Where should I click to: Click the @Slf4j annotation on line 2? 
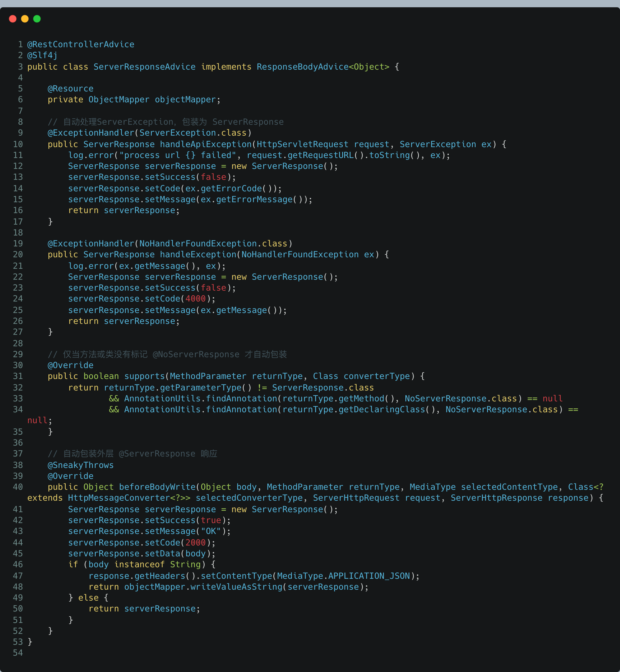tap(42, 55)
